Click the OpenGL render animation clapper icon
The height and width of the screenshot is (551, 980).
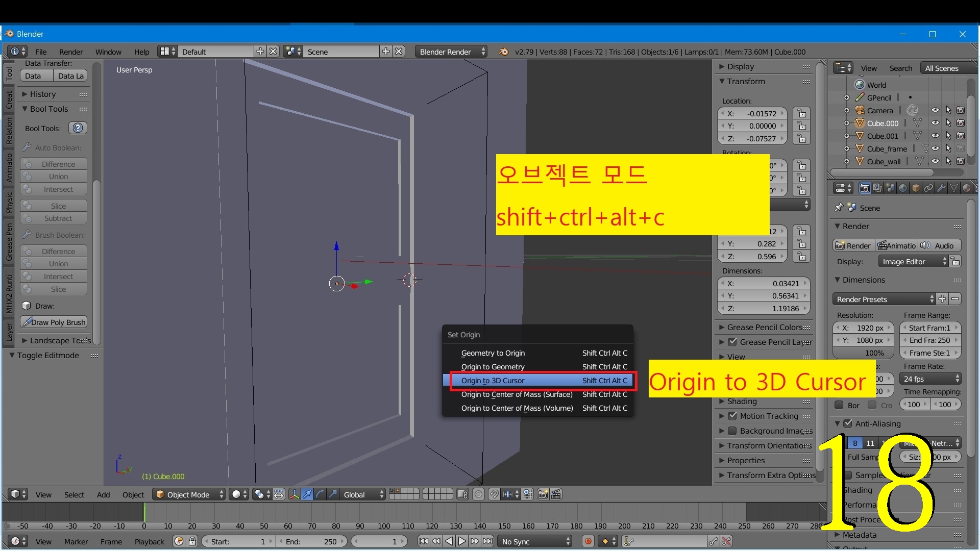[556, 494]
